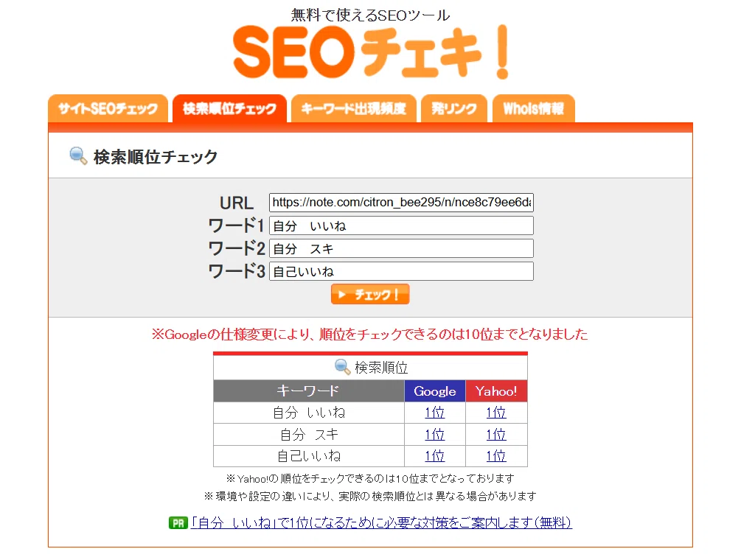Click the キーワード column header
The image size is (741, 560).
point(309,391)
